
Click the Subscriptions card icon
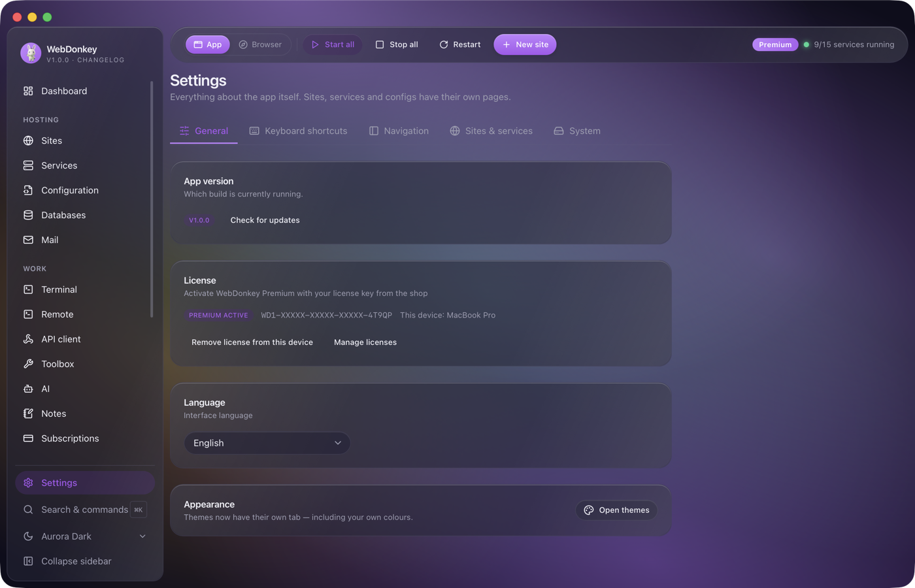[x=28, y=438]
